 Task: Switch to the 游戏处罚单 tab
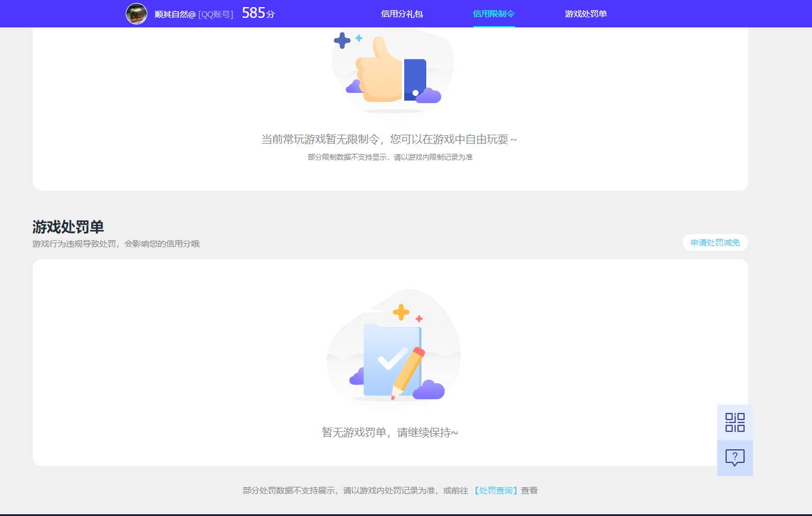(x=585, y=14)
